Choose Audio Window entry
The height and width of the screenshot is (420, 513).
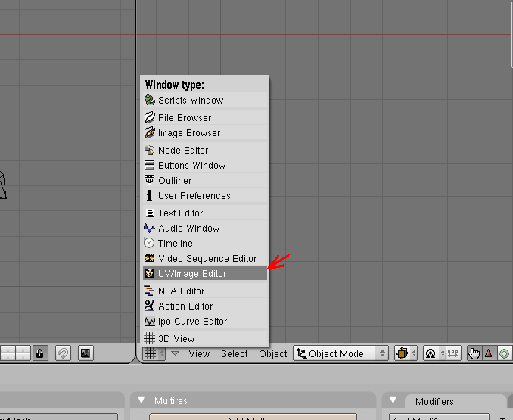205,228
